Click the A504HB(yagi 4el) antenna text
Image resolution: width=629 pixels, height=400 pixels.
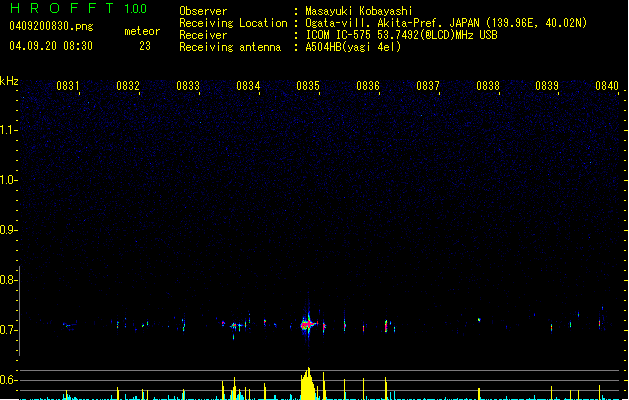pos(353,47)
